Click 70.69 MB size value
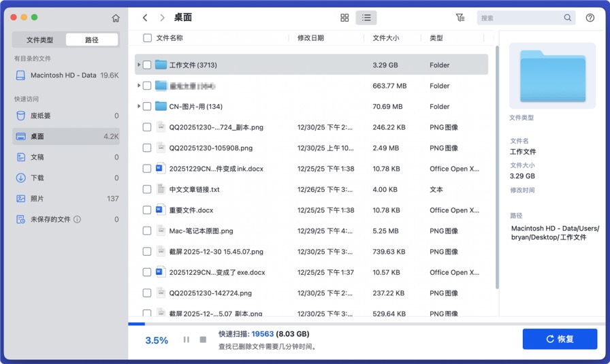 (x=387, y=106)
